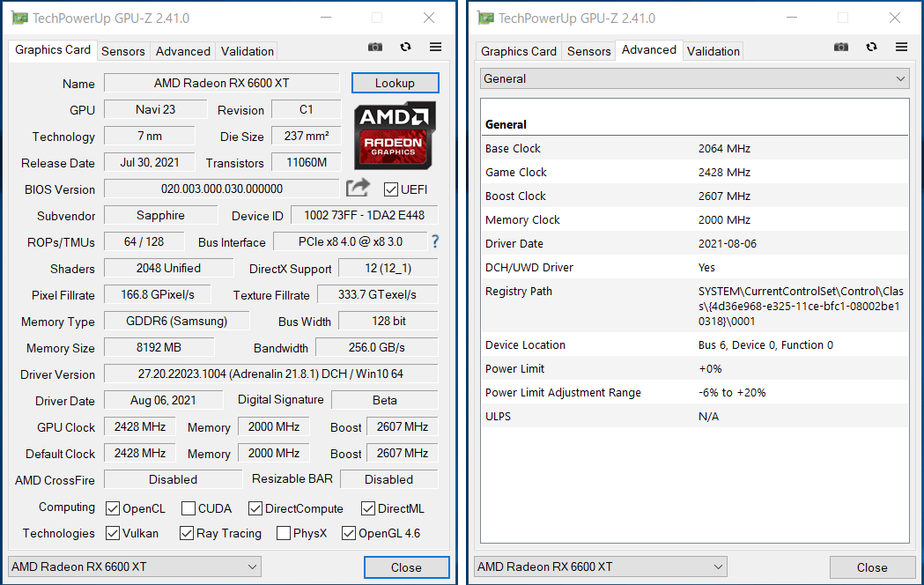This screenshot has width=924, height=585.
Task: Toggle the Vulkan checkbox
Action: [113, 533]
